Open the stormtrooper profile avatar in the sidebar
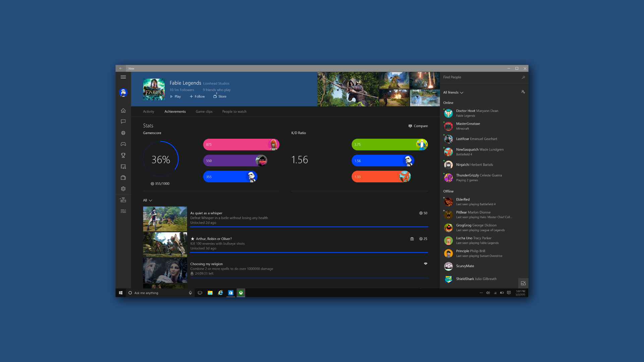The height and width of the screenshot is (362, 644). [123, 93]
